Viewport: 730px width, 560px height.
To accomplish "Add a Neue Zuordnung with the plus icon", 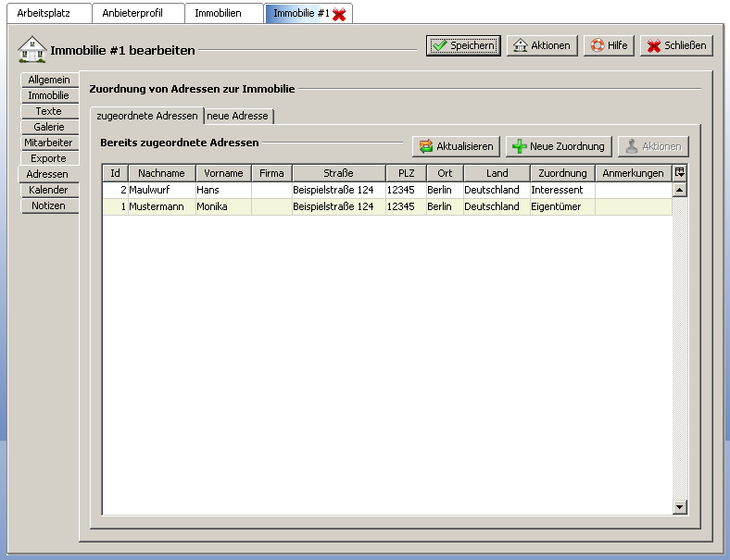I will tap(559, 146).
